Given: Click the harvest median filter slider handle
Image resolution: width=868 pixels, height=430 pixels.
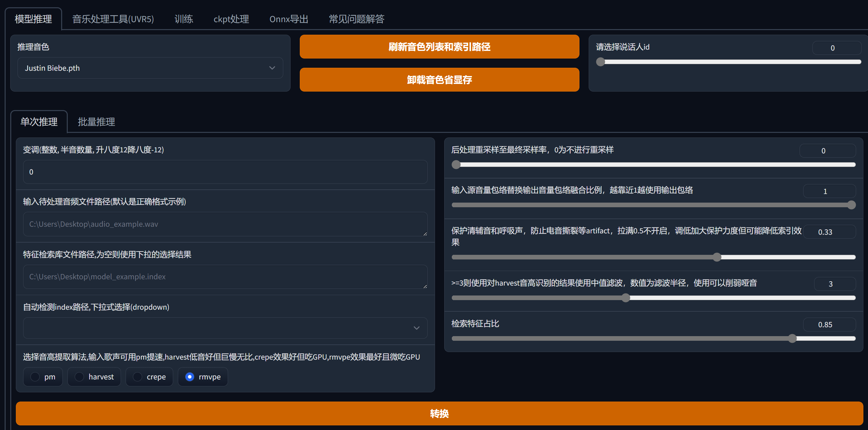Looking at the screenshot, I should tap(626, 298).
